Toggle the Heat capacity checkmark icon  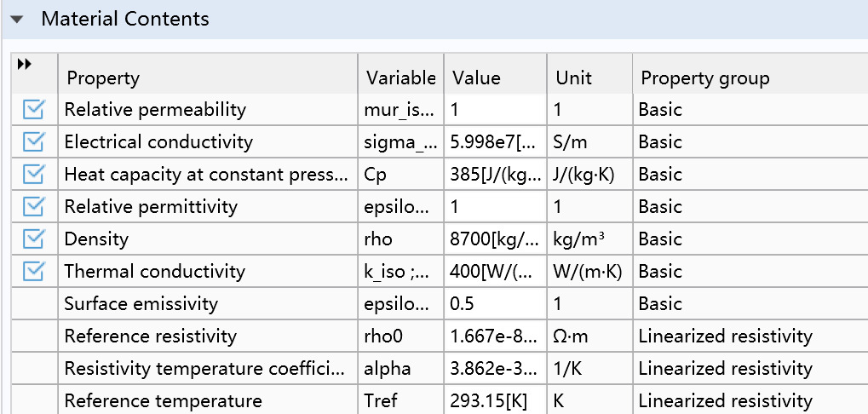tap(33, 175)
